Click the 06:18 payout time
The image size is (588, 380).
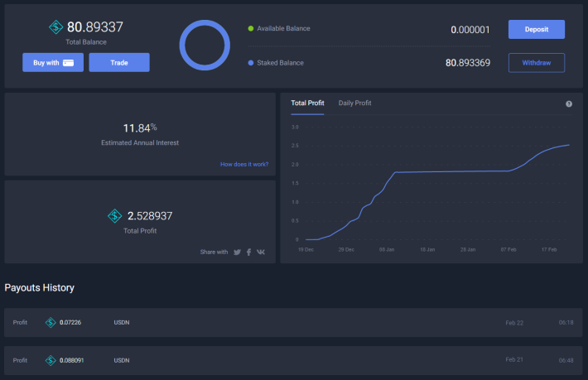(566, 322)
